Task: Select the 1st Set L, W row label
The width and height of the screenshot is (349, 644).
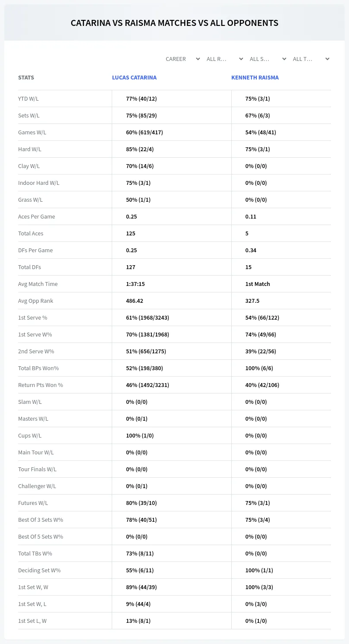Action: click(x=32, y=621)
